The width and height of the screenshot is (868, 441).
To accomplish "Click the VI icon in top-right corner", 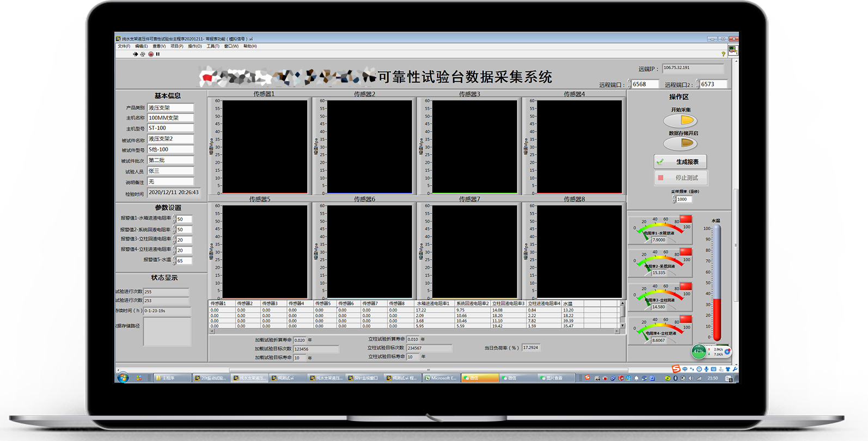I will tap(733, 50).
